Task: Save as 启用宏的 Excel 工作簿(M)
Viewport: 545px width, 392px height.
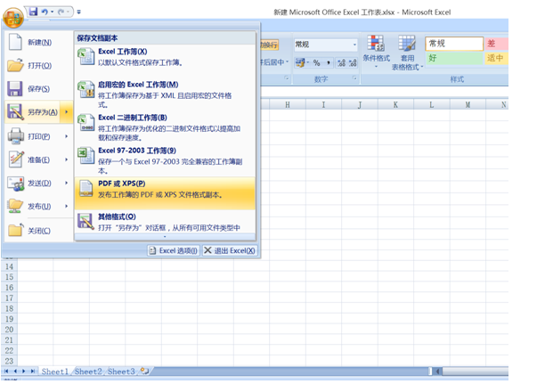Action: coord(165,94)
